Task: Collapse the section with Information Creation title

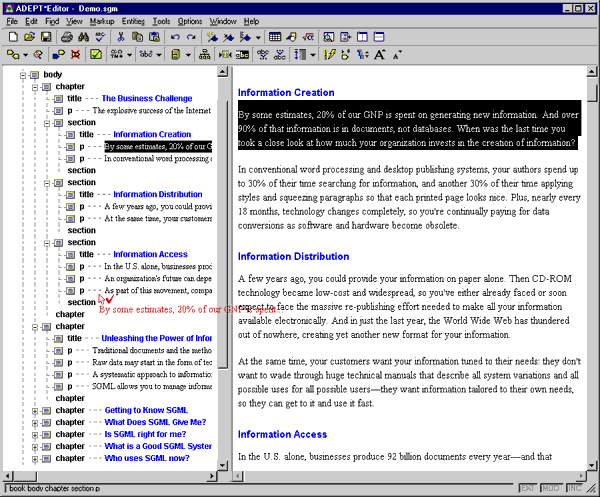Action: [x=47, y=123]
